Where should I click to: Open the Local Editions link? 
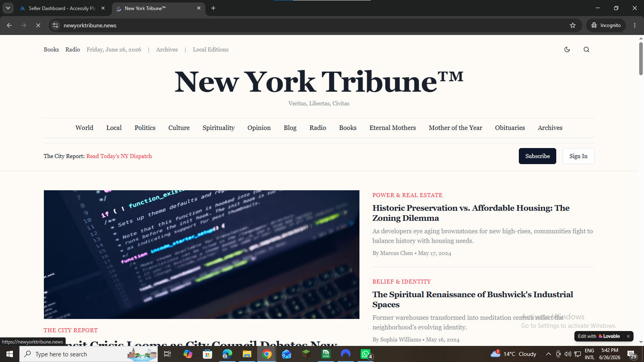point(211,49)
